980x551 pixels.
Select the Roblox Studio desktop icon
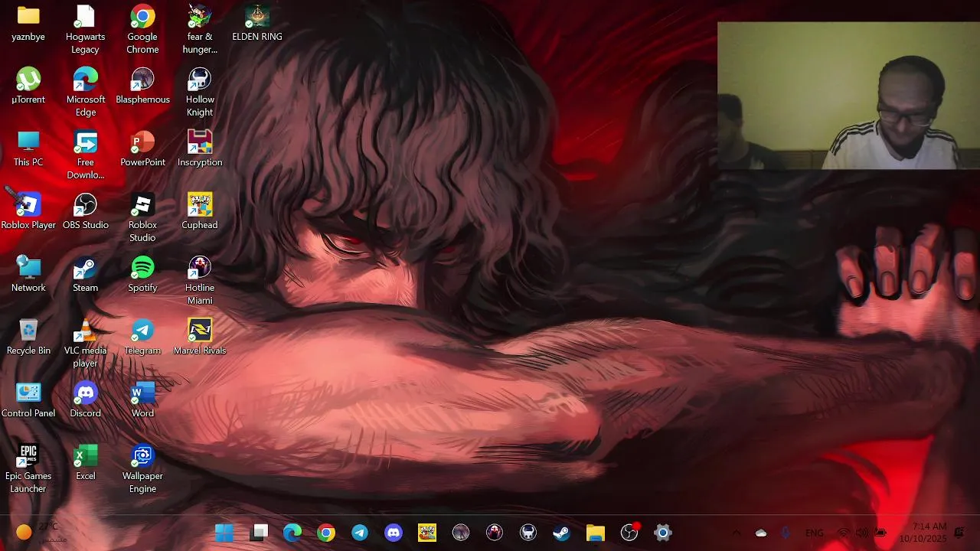(x=142, y=218)
